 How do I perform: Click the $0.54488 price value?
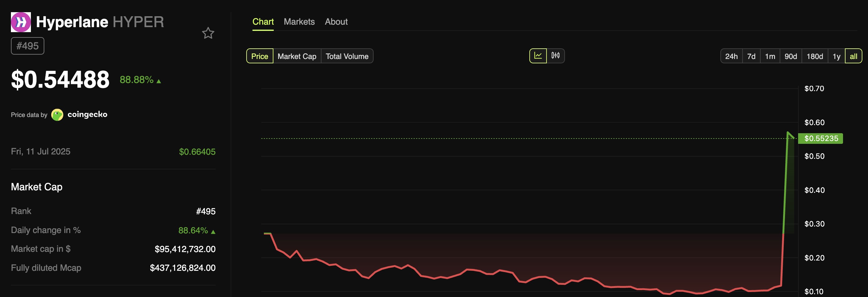(x=60, y=80)
